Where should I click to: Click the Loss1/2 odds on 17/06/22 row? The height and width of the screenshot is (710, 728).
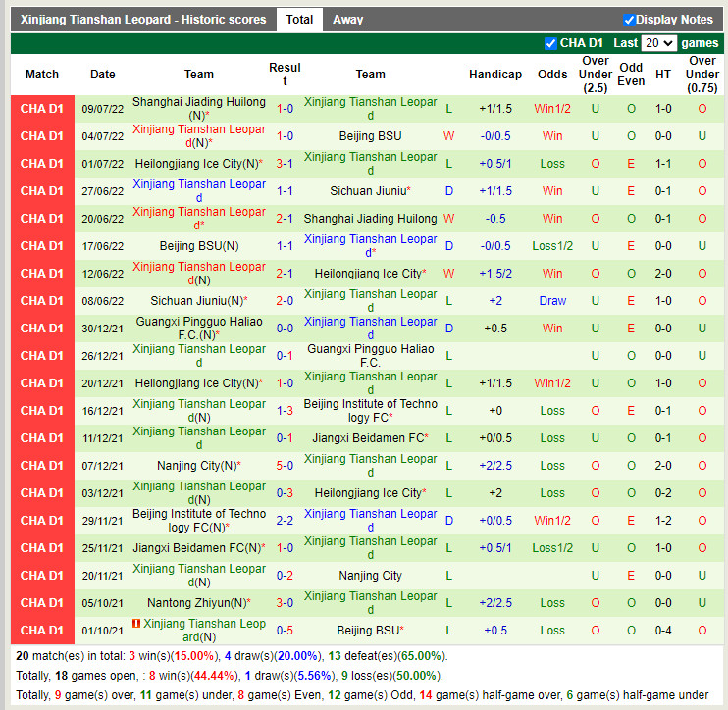[x=552, y=246]
